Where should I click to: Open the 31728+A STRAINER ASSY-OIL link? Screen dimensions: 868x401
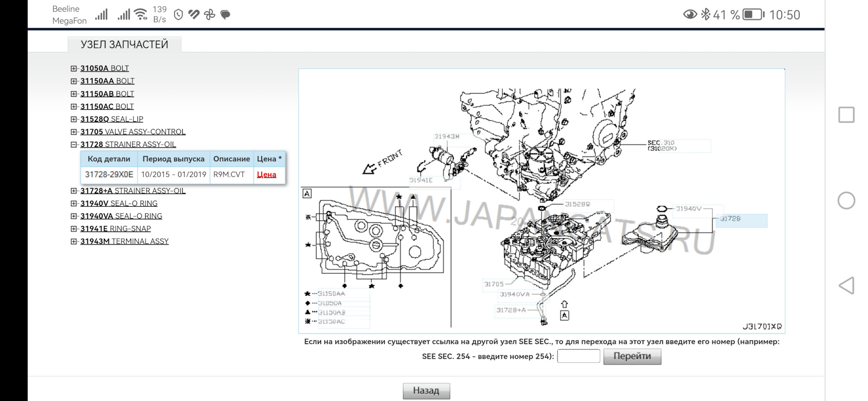133,190
